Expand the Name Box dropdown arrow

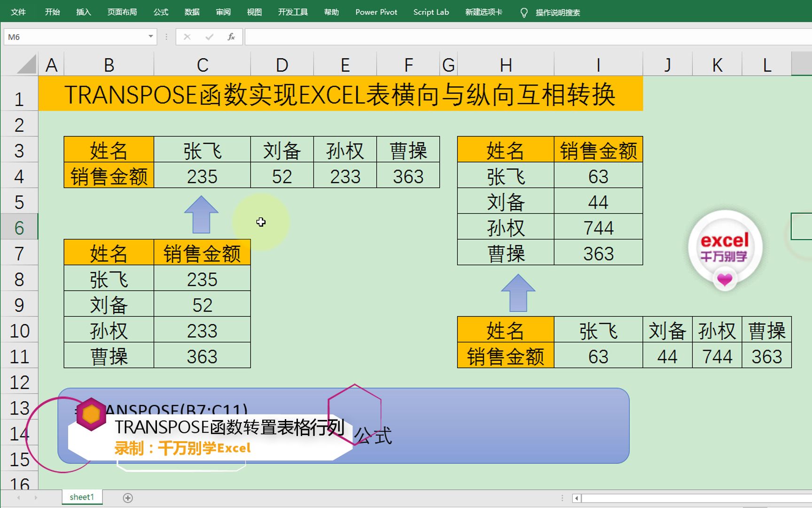151,37
